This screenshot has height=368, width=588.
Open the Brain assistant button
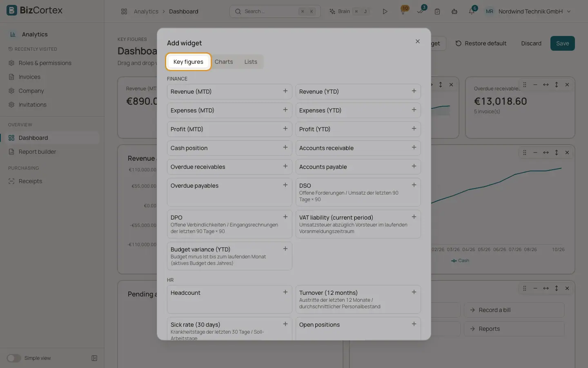350,11
